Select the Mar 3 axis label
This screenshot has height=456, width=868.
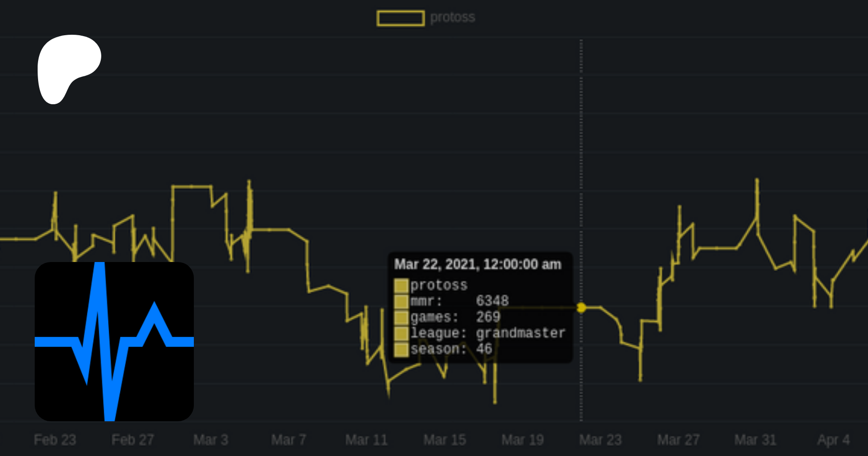(x=211, y=440)
